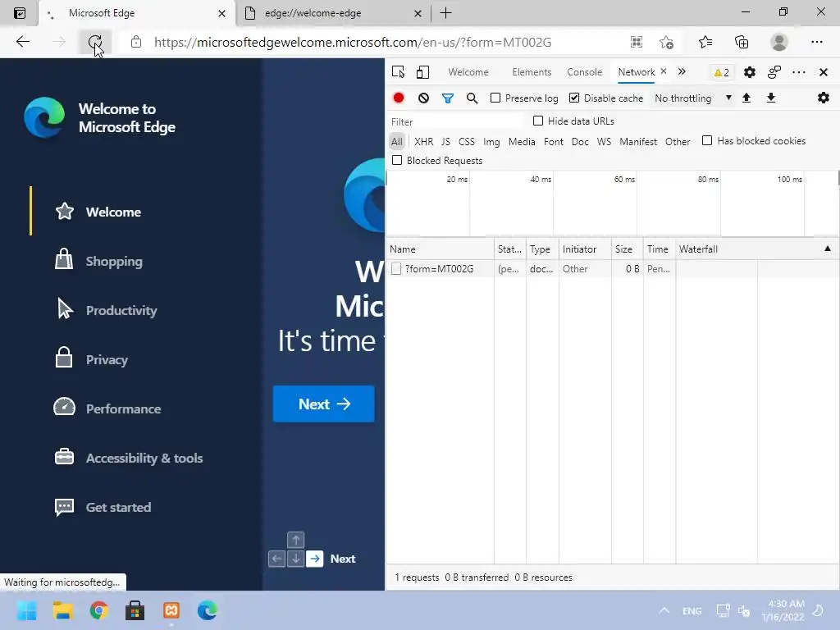Click the DevTools feedback icon

point(774,72)
